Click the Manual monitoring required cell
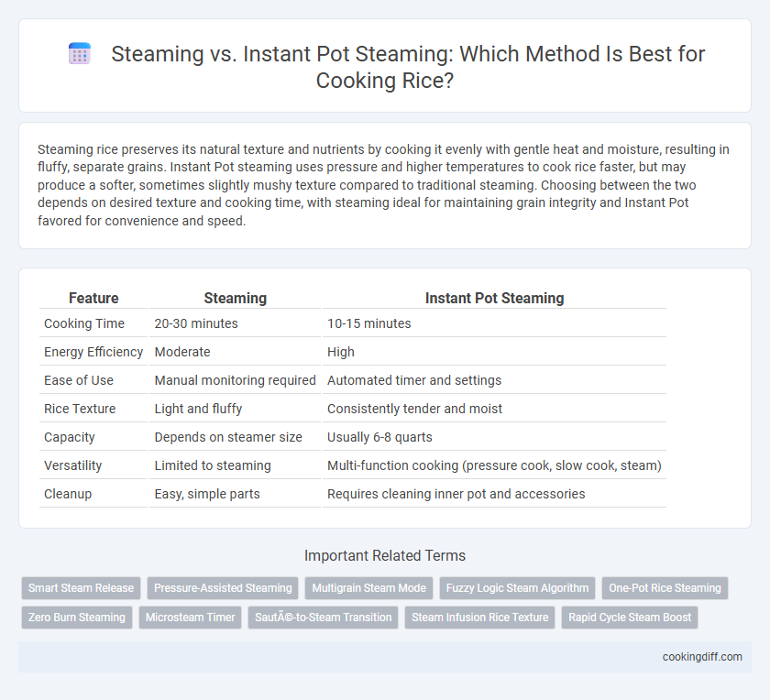The image size is (770, 700). coord(236,380)
